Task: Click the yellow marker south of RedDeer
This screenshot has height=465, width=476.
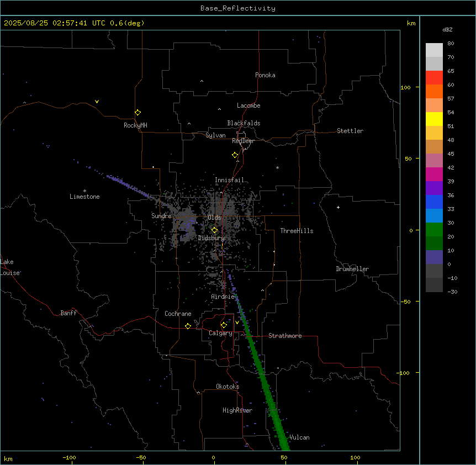Action: tap(235, 155)
